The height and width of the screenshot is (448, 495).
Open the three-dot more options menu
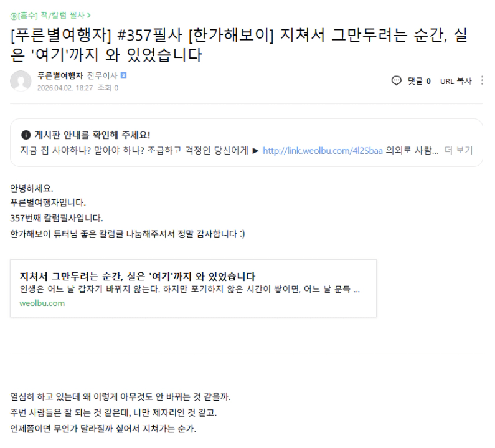481,81
